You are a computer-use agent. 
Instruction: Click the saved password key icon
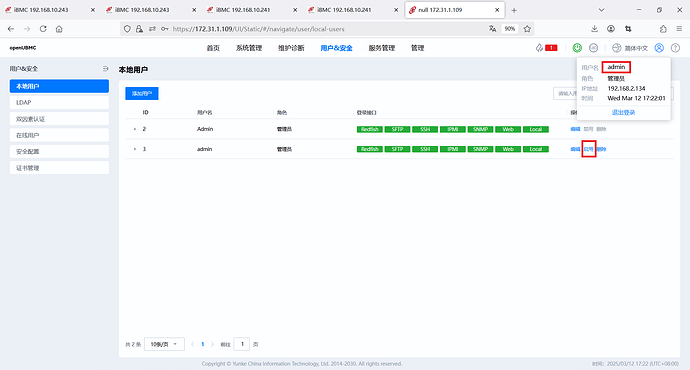[x=165, y=29]
